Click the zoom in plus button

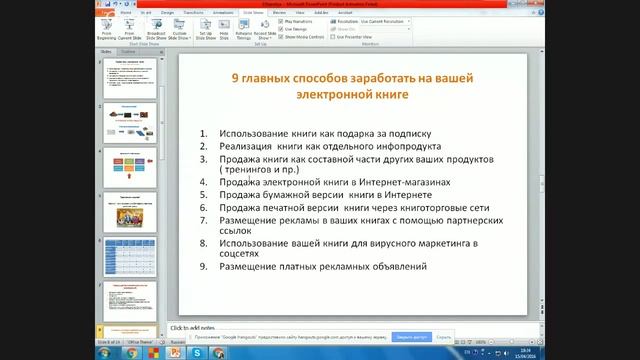(x=531, y=342)
